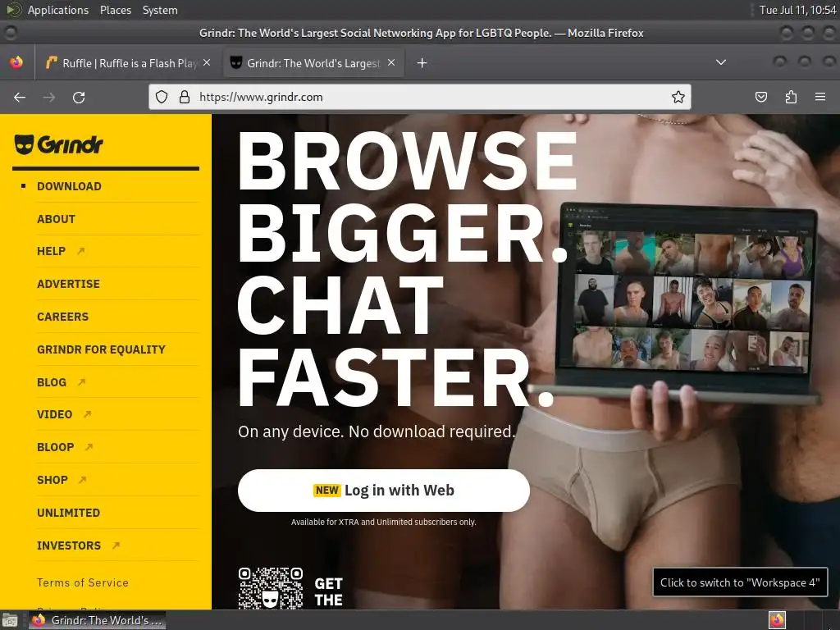Click VIDEO text in sidebar
840x630 pixels.
point(55,414)
